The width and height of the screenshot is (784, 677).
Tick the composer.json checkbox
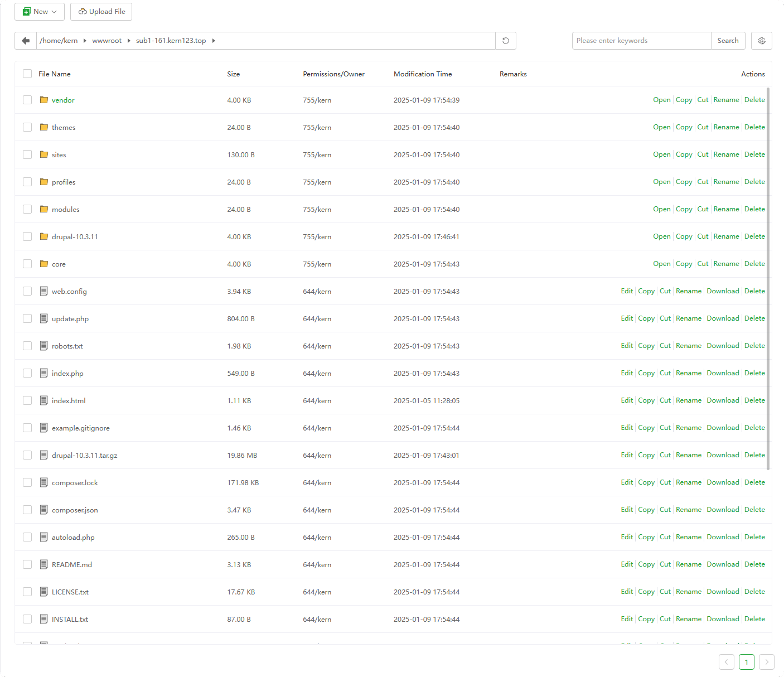click(x=27, y=510)
